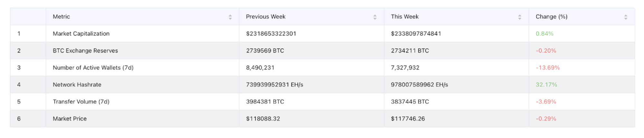
Task: Click the Market Price metric cell
Action: (70, 119)
